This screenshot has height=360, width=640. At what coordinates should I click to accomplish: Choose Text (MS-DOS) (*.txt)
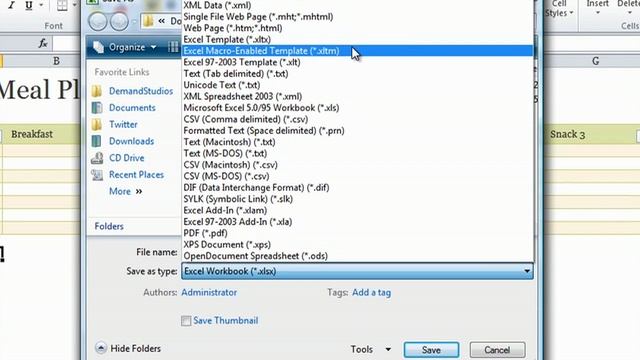(357, 154)
